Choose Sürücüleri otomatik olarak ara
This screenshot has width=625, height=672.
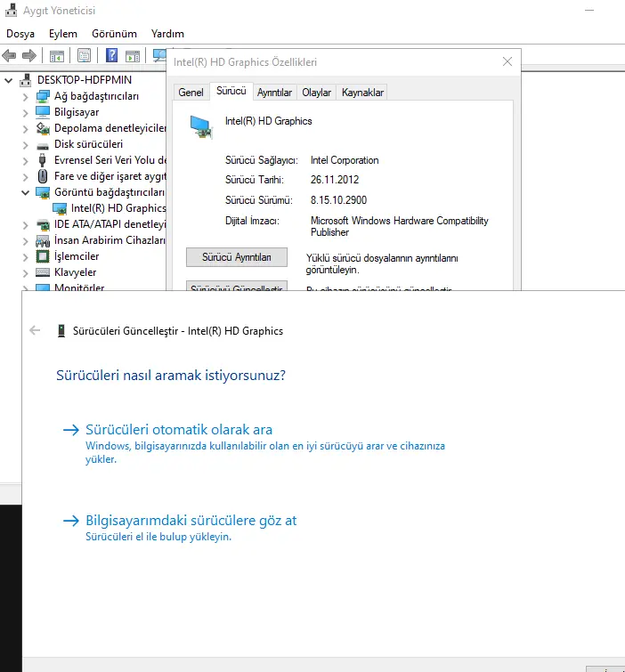178,430
